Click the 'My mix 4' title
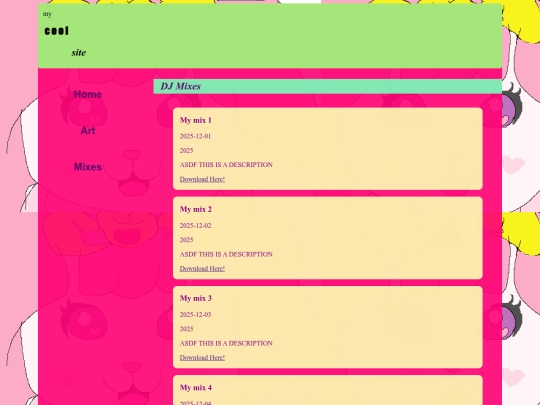The image size is (540, 405). [x=196, y=387]
